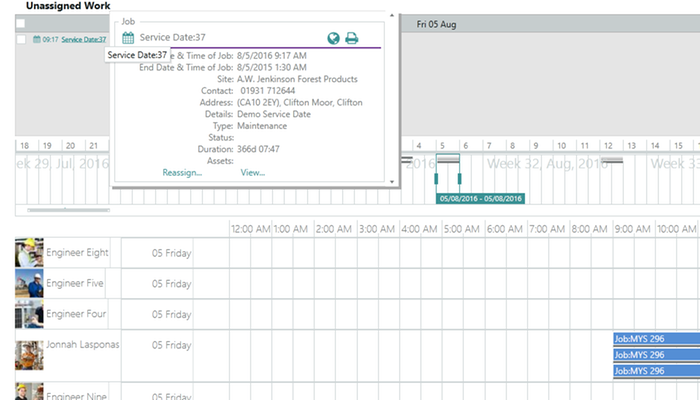Select the 05/08/2016 - 05/08/2016 range label
The width and height of the screenshot is (700, 400).
tap(480, 199)
